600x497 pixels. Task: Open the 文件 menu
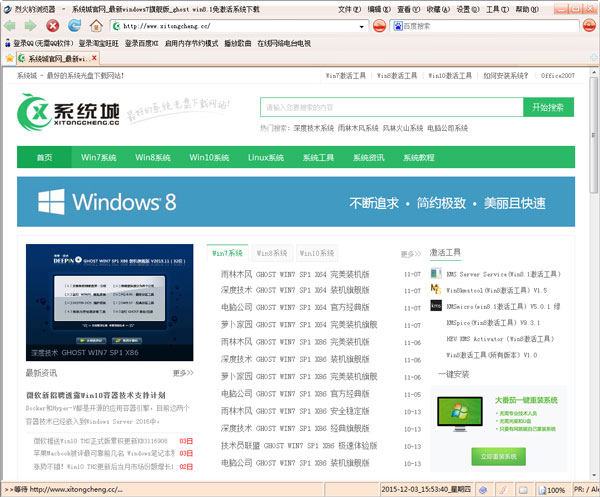pos(349,9)
